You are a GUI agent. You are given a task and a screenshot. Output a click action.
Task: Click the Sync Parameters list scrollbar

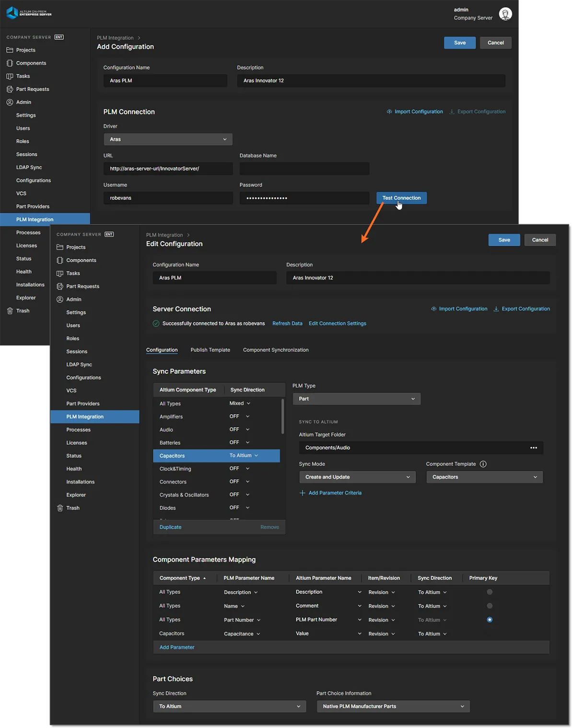click(282, 416)
